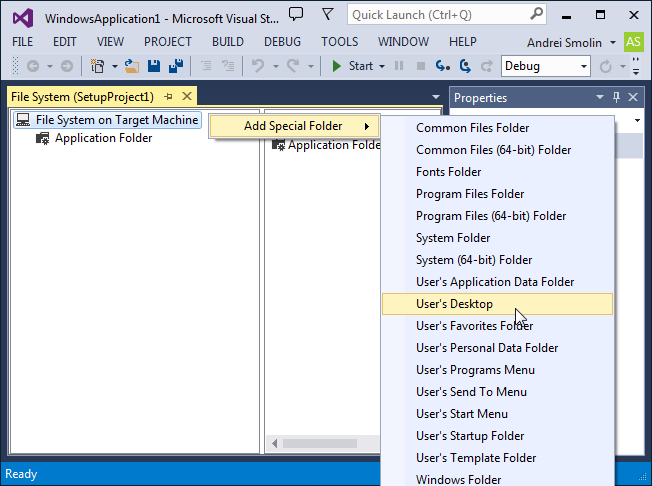
Task: Choose User's Programs Menu entry
Action: click(x=497, y=370)
